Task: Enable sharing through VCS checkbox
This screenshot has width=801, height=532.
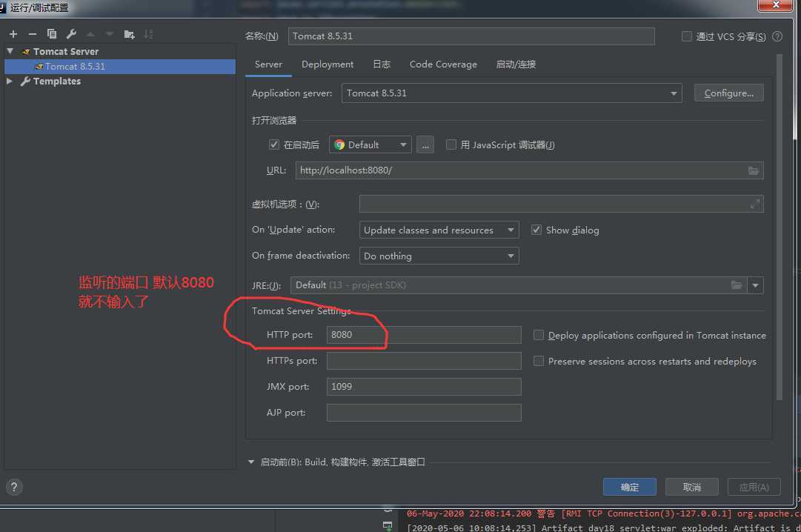Action: 687,36
